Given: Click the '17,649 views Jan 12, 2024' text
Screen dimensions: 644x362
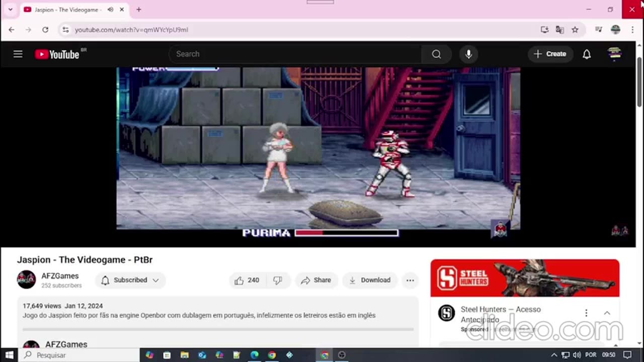Looking at the screenshot, I should click(x=62, y=306).
